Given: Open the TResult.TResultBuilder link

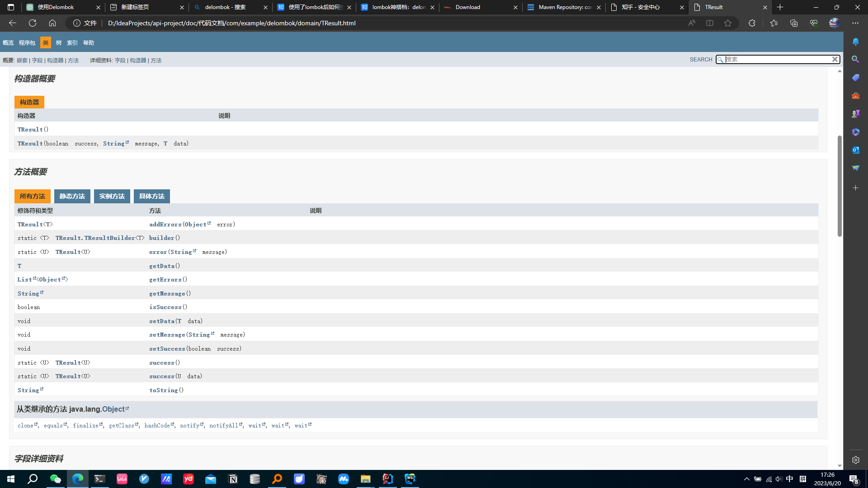Looking at the screenshot, I should (95, 238).
